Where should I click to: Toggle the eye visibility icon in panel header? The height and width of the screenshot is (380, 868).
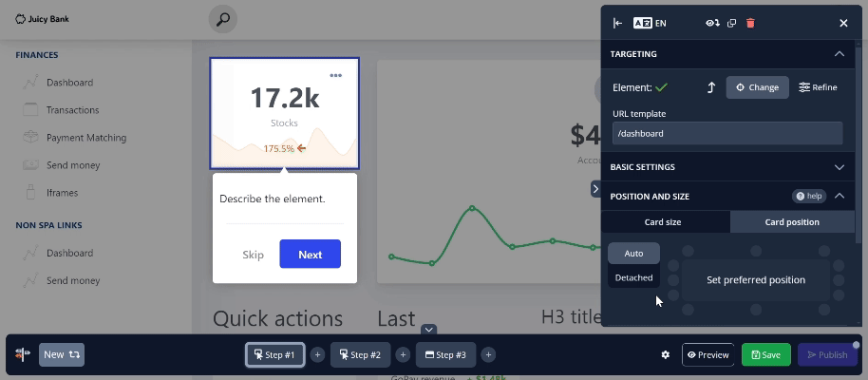(x=712, y=23)
